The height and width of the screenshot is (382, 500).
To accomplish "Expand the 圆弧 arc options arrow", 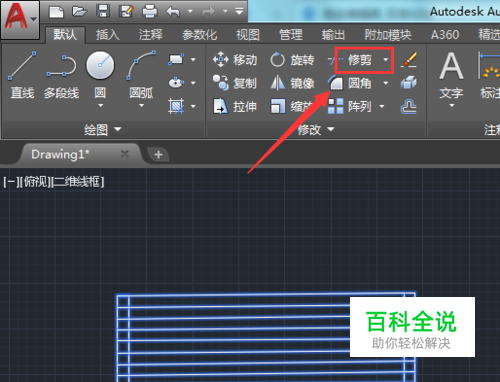I will 141,105.
